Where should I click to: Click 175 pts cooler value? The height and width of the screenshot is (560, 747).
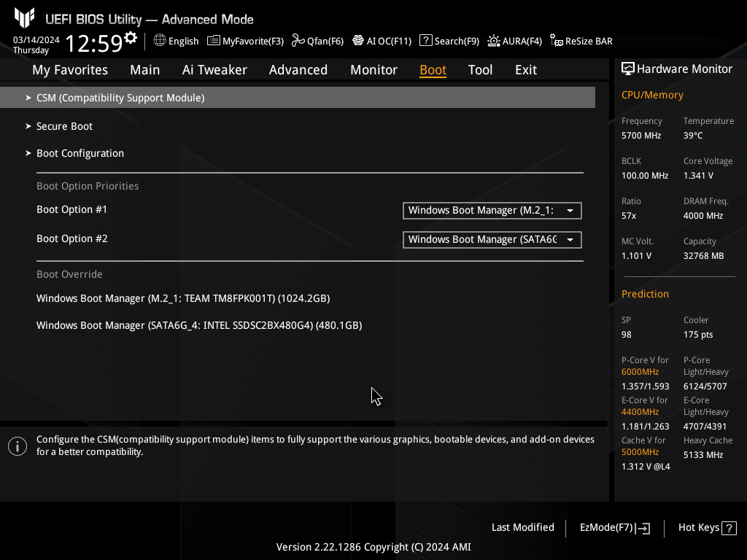pos(698,335)
